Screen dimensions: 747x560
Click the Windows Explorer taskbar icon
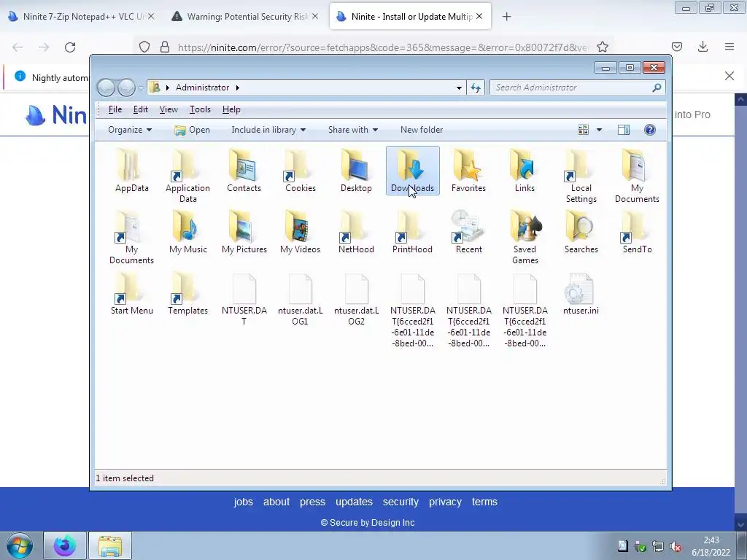pos(110,545)
